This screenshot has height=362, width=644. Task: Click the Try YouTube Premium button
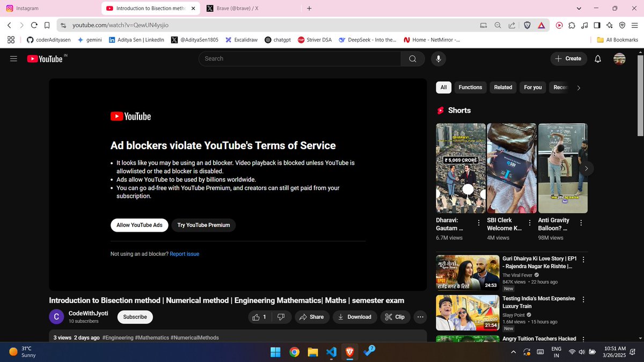coord(203,225)
